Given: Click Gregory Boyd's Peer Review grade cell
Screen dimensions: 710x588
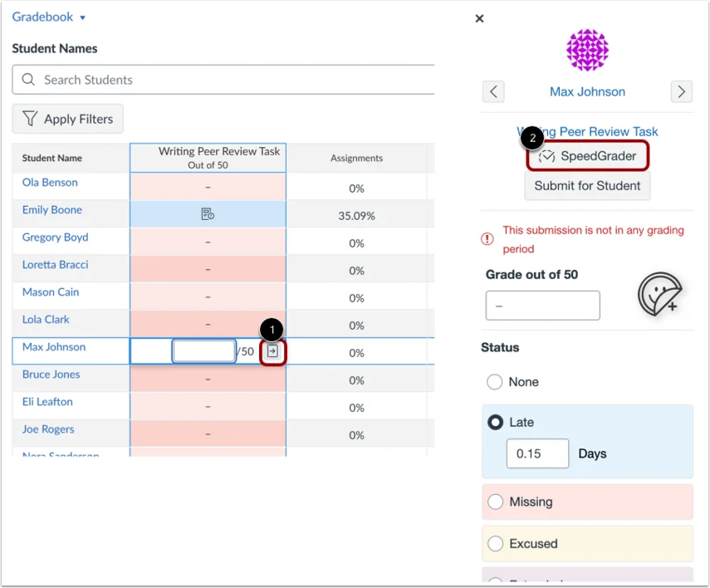Looking at the screenshot, I should click(x=208, y=242).
